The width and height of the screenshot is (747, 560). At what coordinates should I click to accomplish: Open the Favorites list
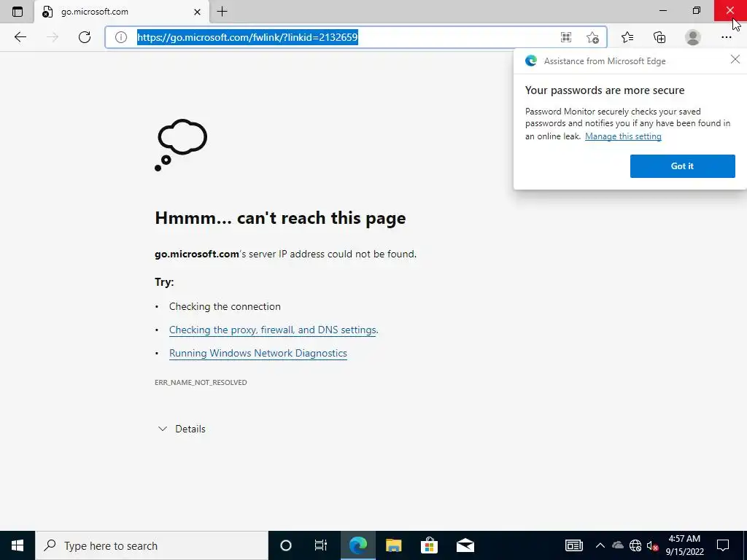pos(627,37)
